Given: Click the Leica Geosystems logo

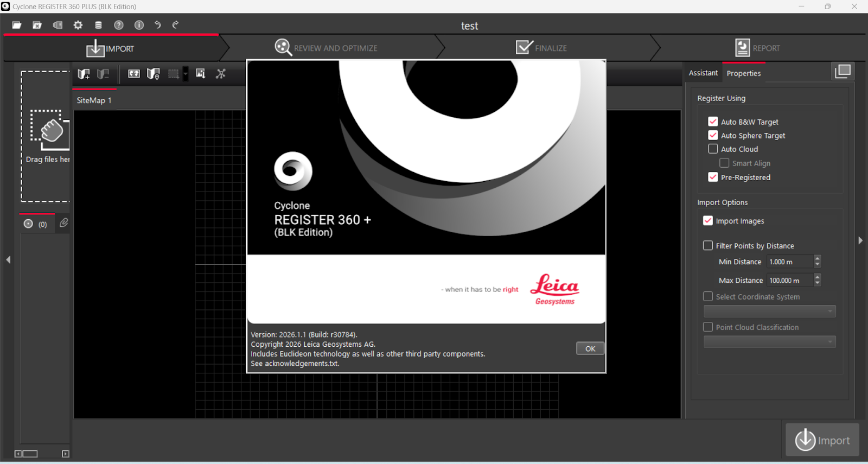Looking at the screenshot, I should tap(555, 289).
